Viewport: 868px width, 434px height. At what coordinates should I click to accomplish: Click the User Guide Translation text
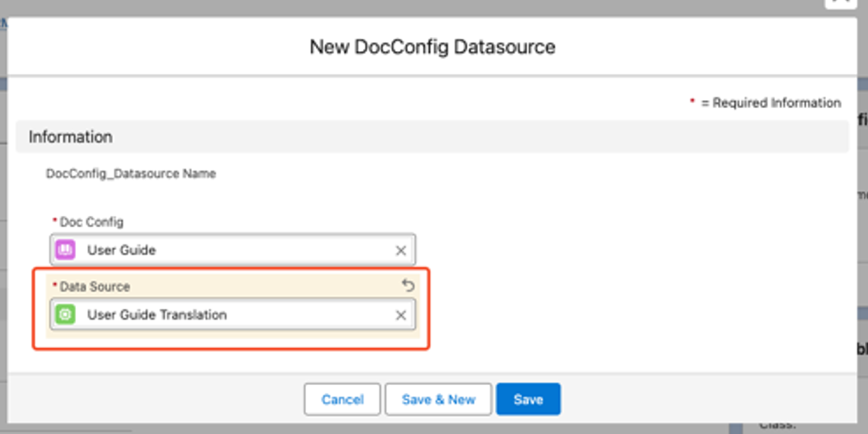click(157, 315)
